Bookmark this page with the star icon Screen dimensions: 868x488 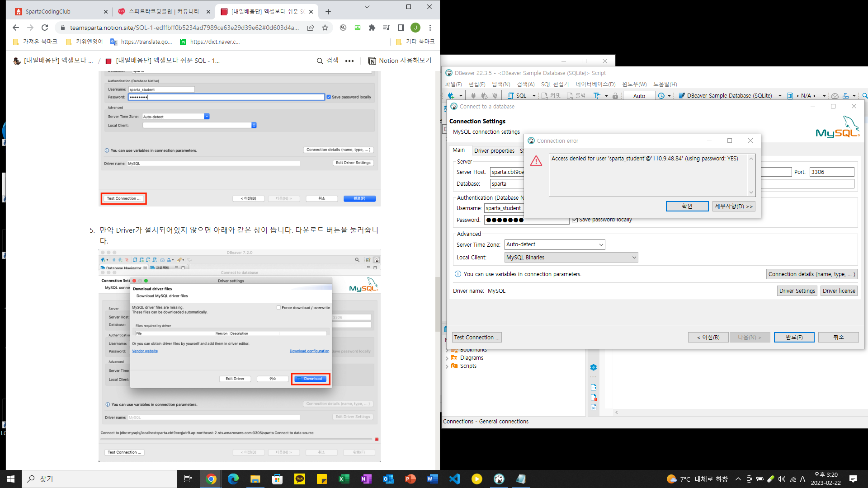click(x=325, y=28)
